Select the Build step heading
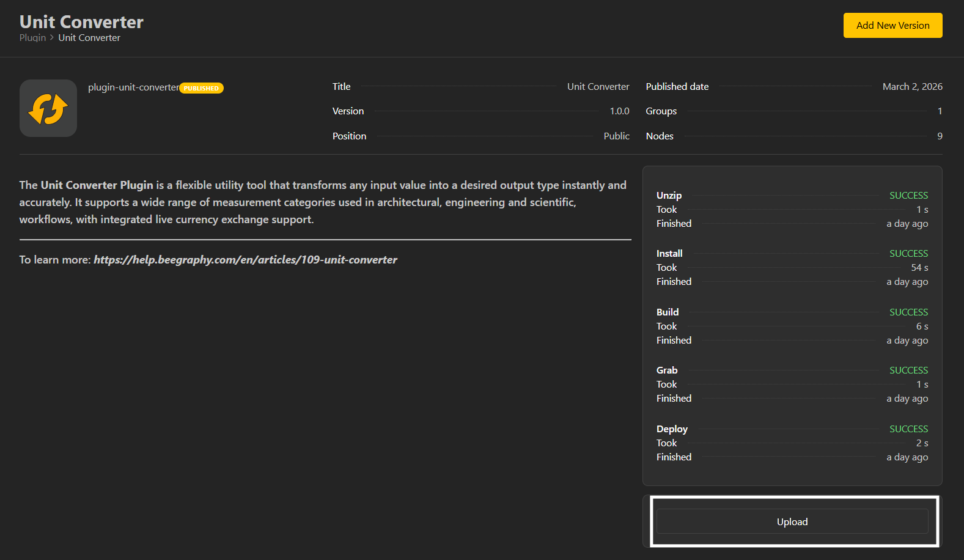Viewport: 964px width, 560px height. pyautogui.click(x=668, y=312)
